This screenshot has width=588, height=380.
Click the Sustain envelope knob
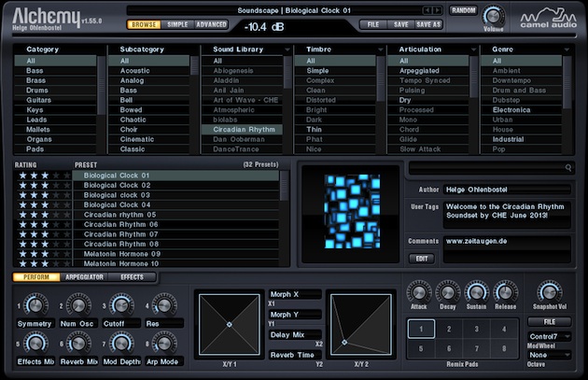pos(476,292)
